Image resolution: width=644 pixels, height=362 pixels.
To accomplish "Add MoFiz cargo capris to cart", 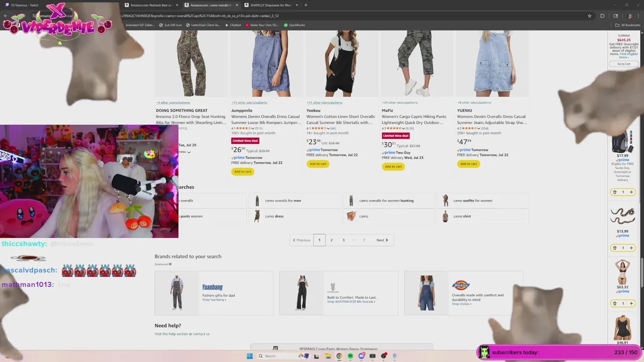I will tap(393, 166).
